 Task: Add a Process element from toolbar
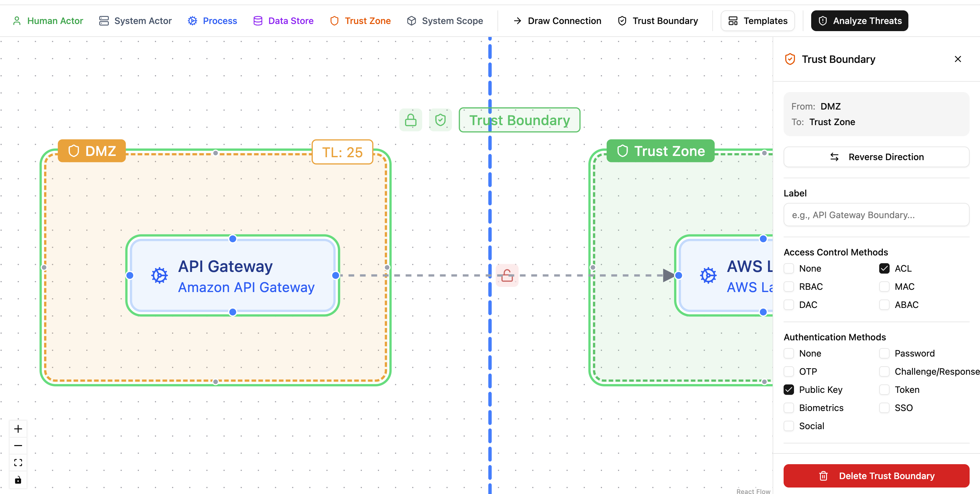click(212, 20)
